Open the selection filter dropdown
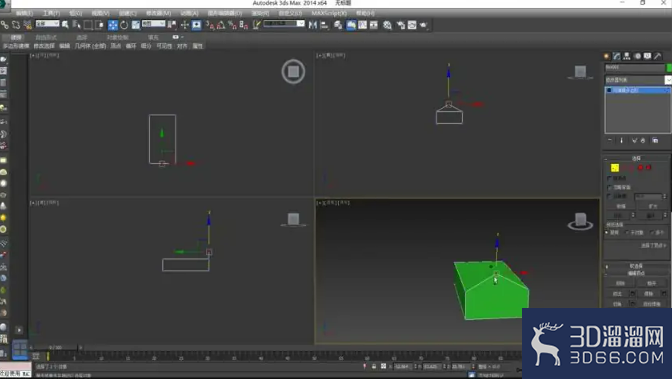Screen dimensions: 672x379 point(47,24)
